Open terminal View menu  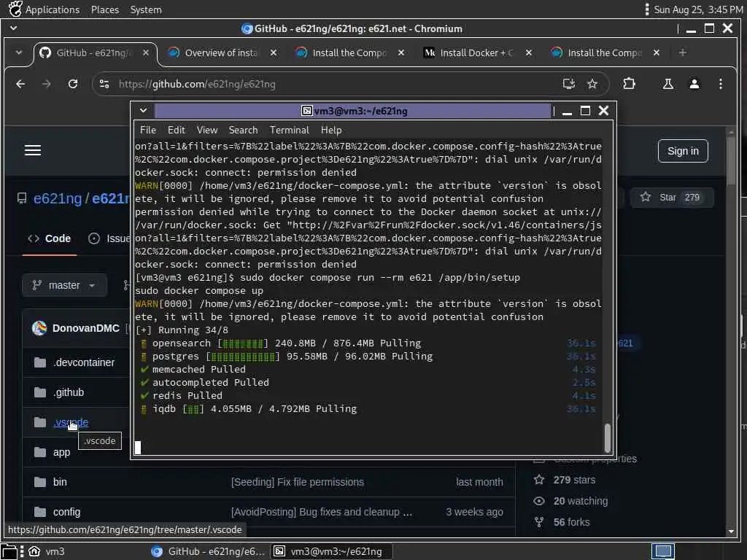pyautogui.click(x=206, y=130)
